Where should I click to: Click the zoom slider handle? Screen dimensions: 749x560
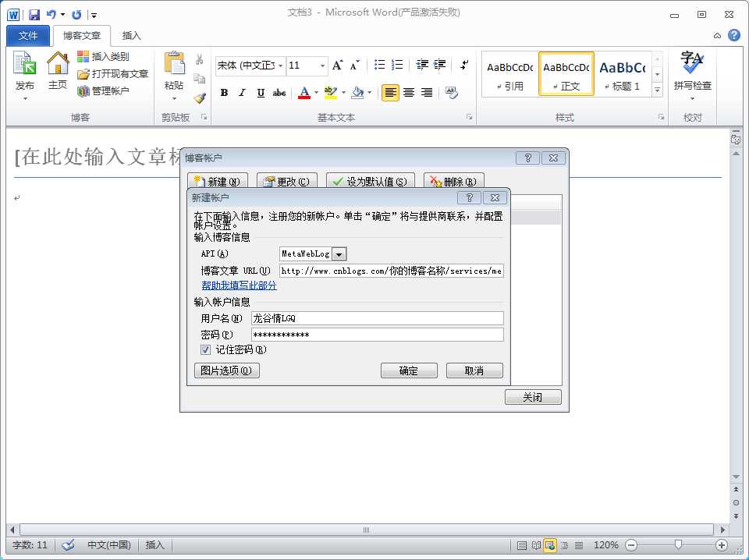(x=678, y=544)
